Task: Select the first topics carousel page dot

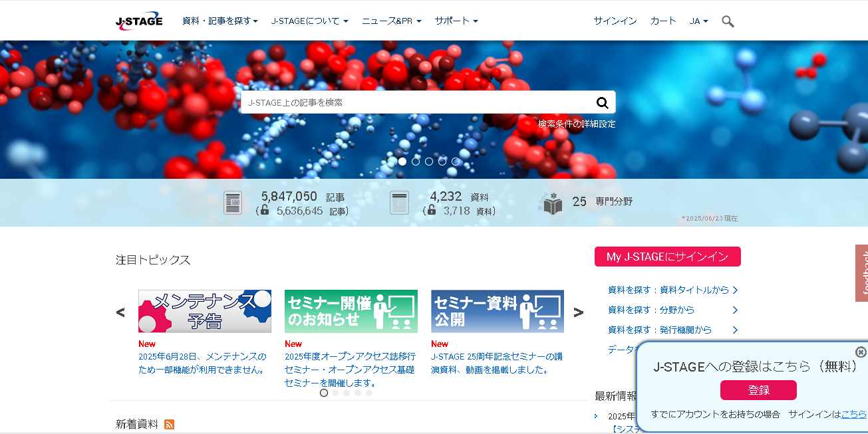Action: 324,393
